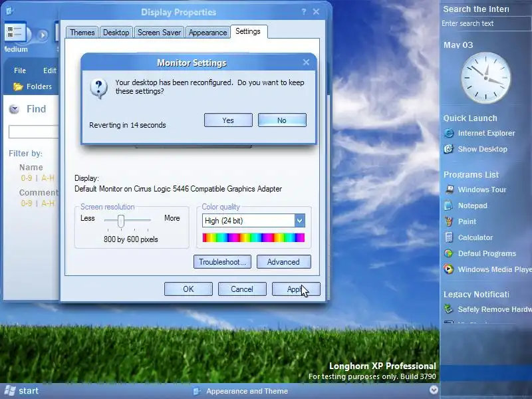Open Calculator from the sidebar
532x399 pixels.
click(469, 237)
